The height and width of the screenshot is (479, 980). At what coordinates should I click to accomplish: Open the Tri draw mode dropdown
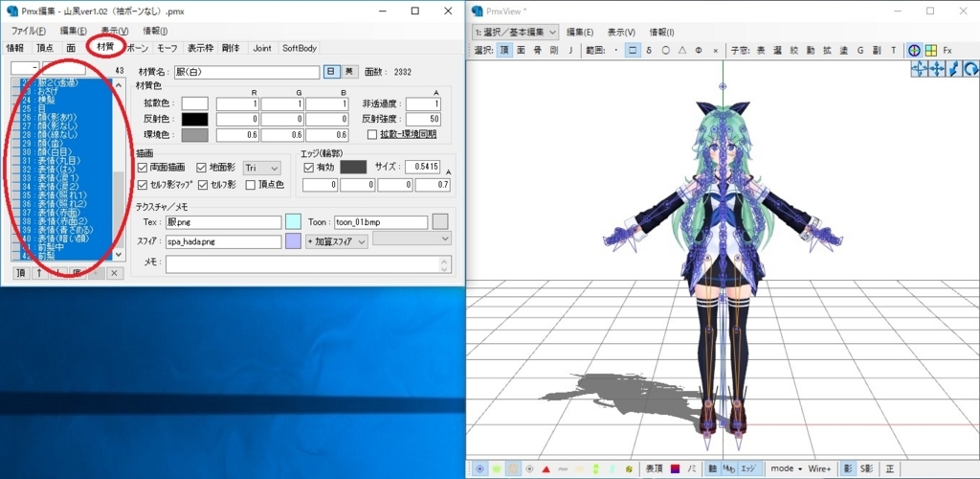coord(261,168)
